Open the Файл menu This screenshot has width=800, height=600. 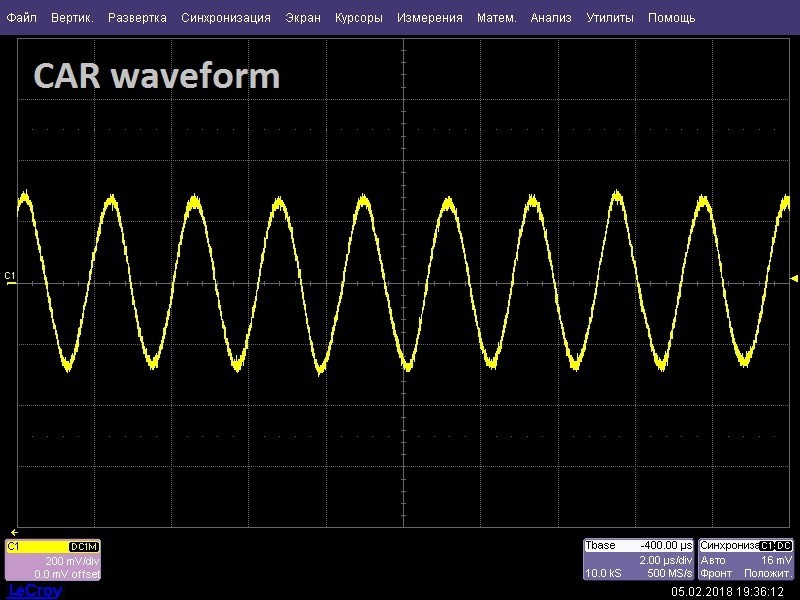[x=21, y=18]
